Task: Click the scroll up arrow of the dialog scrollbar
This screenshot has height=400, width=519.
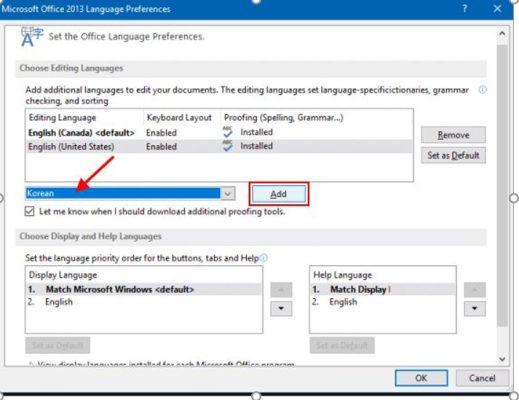Action: tap(502, 34)
